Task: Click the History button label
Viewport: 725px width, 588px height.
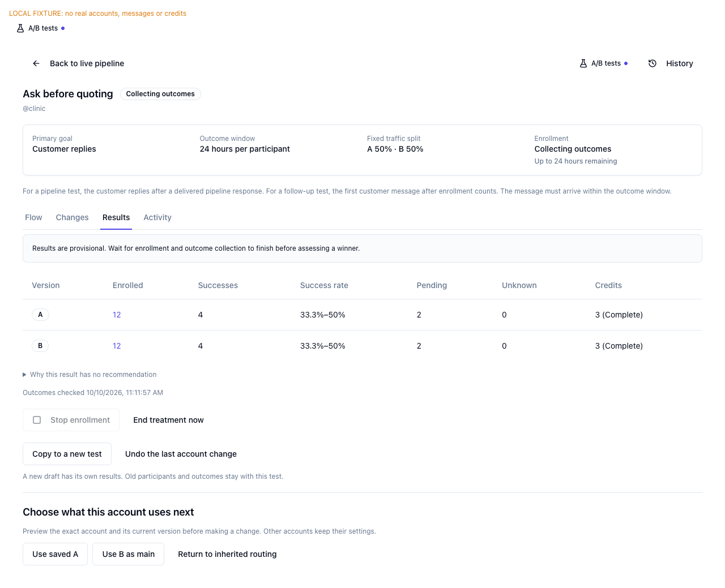Action: [x=680, y=63]
